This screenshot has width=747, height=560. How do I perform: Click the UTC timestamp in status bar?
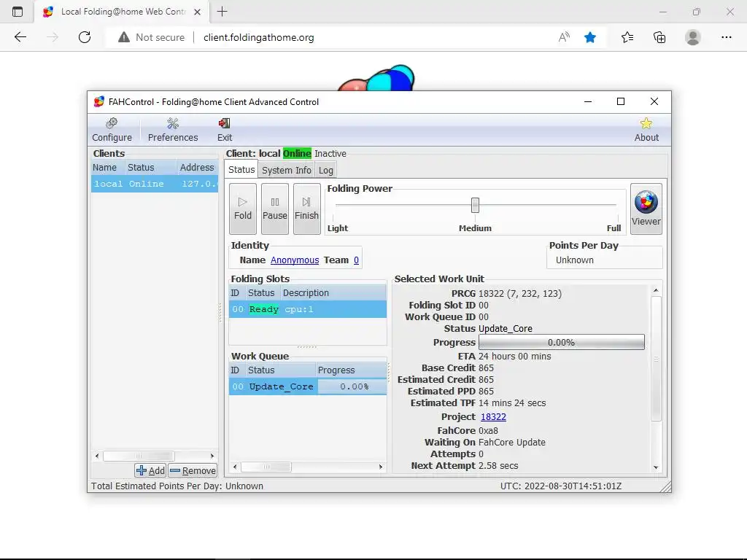pos(561,486)
